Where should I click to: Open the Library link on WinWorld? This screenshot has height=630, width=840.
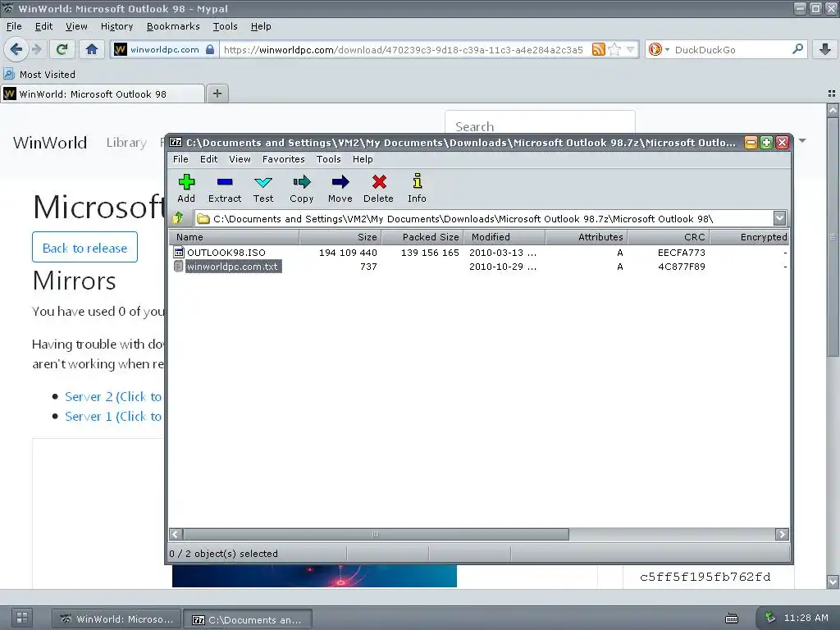coord(126,143)
